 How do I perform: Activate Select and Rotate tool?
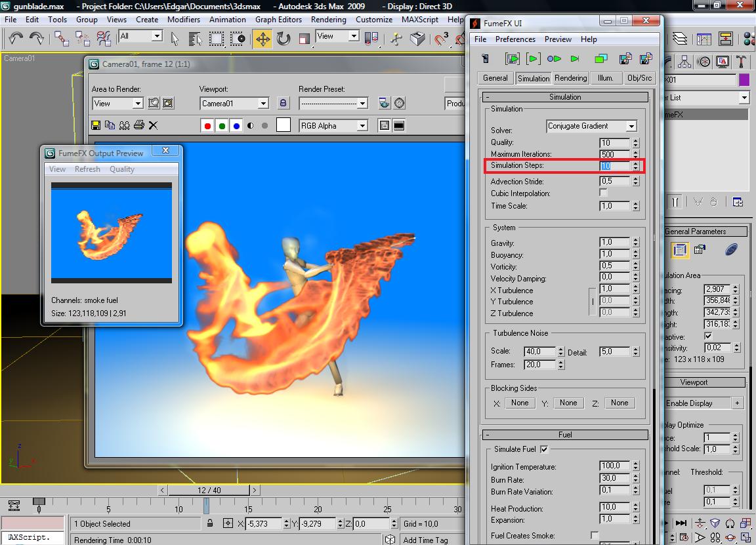[x=283, y=39]
